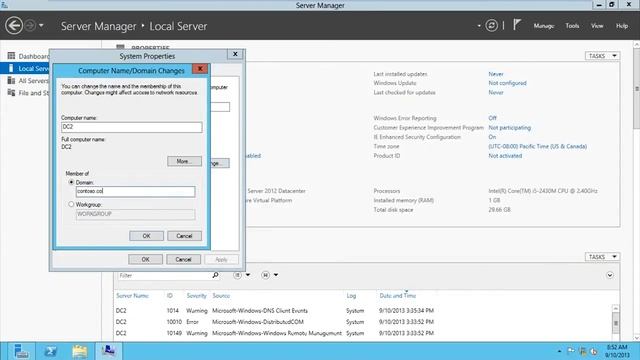Show hidden tray icons arrow
This screenshot has width=640, height=360.
559,351
